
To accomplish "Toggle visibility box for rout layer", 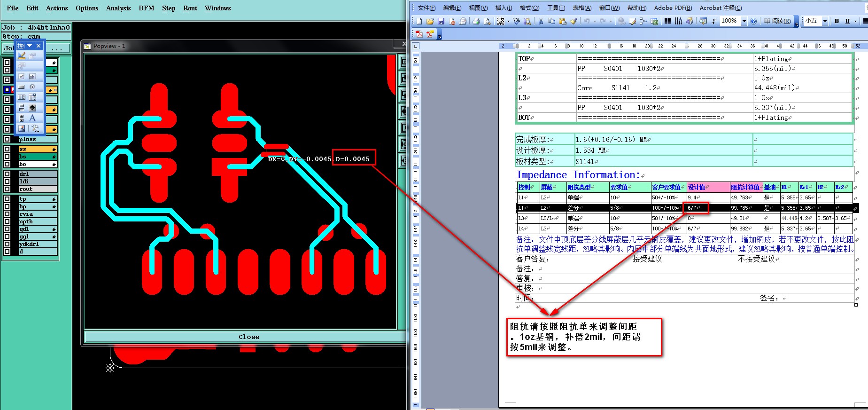I will pos(7,189).
